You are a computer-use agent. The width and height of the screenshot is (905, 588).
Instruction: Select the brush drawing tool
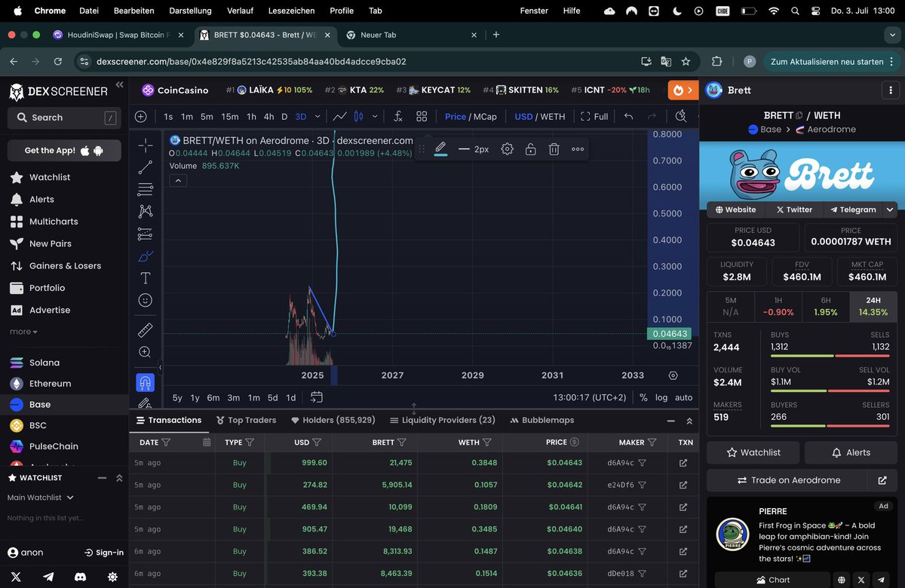(146, 256)
